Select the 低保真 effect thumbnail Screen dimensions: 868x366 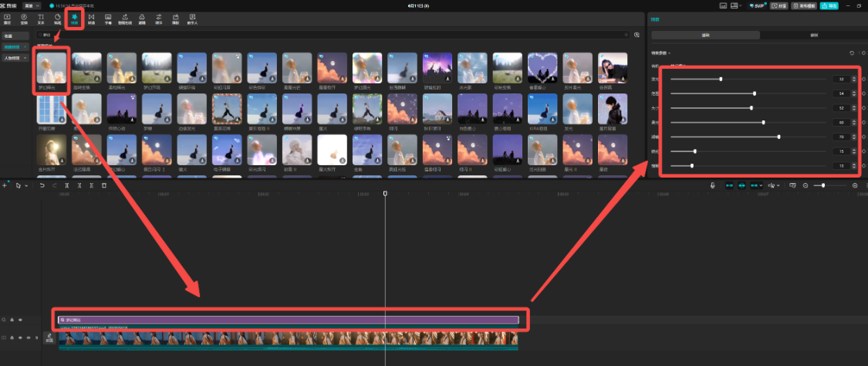pos(613,68)
